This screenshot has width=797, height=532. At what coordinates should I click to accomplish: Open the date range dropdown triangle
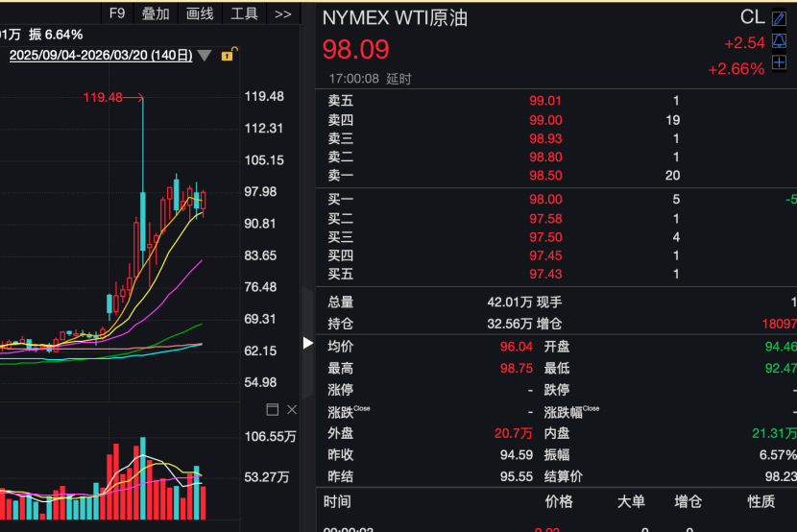click(205, 56)
